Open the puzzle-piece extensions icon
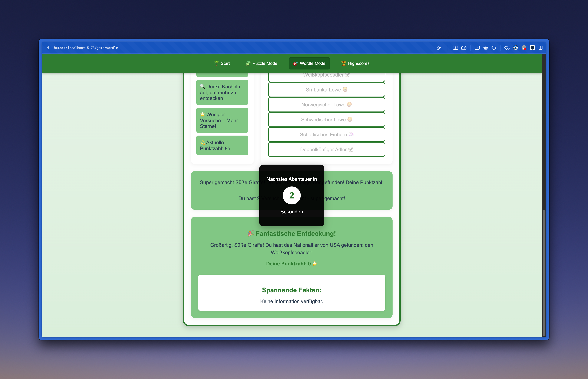 (507, 48)
